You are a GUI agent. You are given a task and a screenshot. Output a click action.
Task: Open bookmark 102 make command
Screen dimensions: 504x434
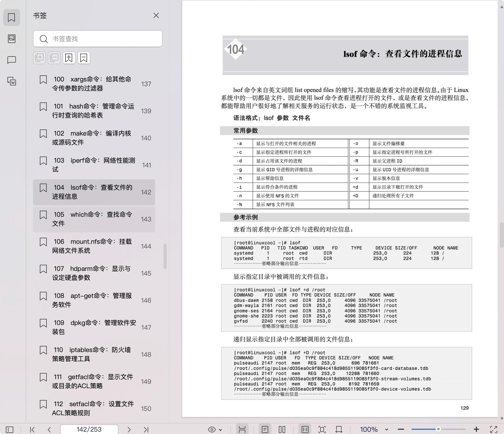[x=94, y=138]
